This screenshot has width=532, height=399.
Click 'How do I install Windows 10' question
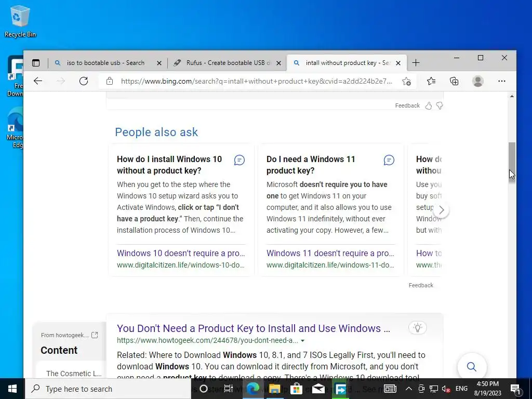pos(169,165)
